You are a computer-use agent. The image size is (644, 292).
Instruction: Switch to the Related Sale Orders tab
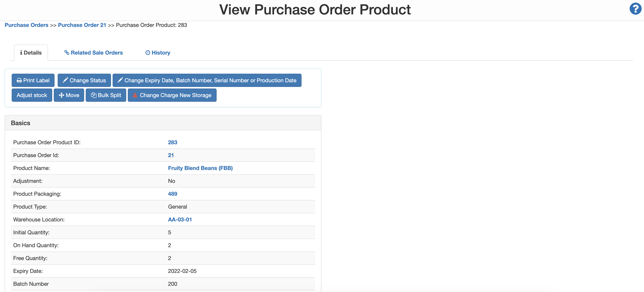point(96,53)
